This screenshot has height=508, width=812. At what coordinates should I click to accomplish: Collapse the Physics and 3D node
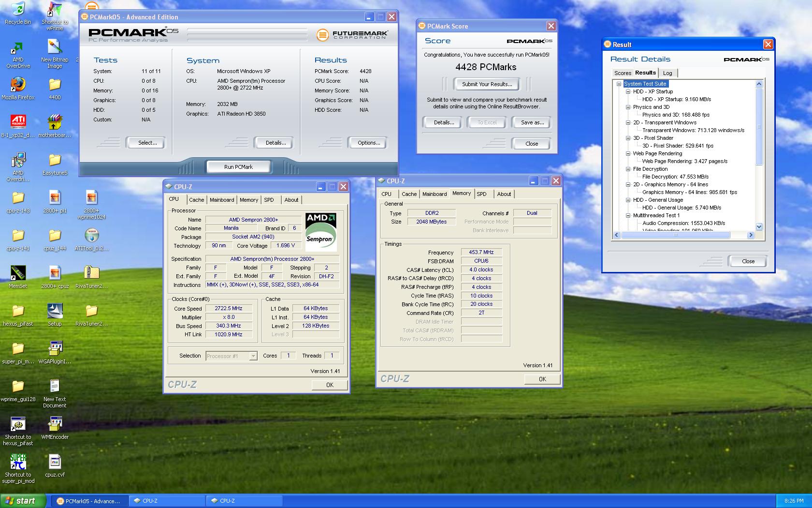pyautogui.click(x=628, y=107)
